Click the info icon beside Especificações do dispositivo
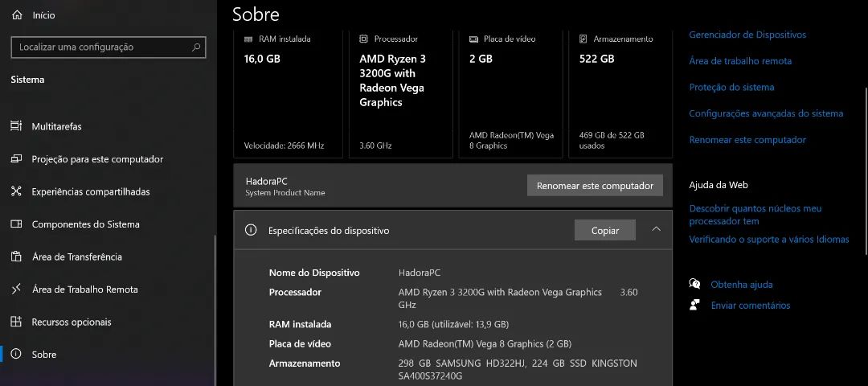The height and width of the screenshot is (386, 868). point(251,230)
